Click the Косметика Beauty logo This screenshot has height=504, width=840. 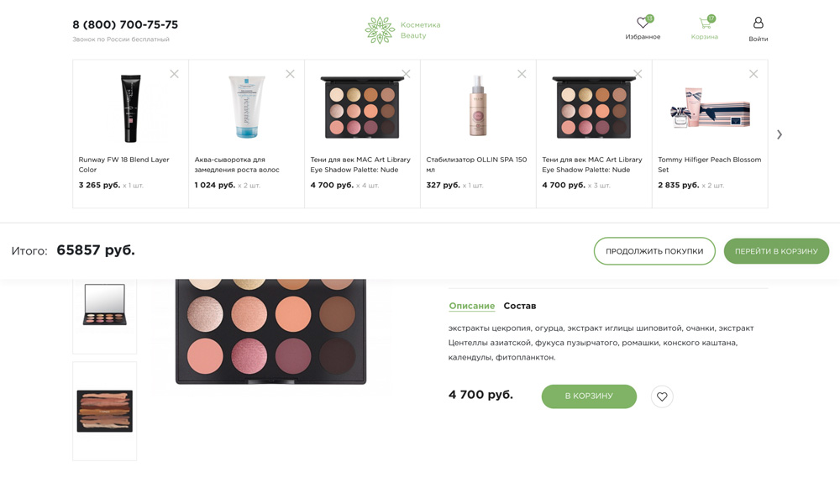tap(403, 30)
